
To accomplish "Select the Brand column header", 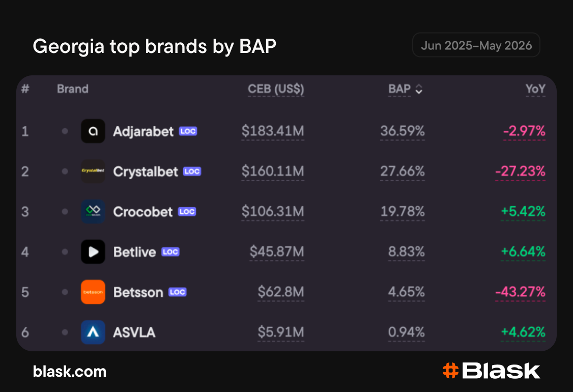I will coord(73,89).
